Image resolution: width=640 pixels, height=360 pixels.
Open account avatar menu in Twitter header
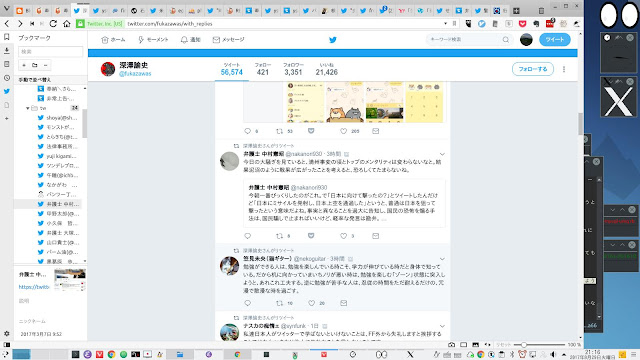tap(526, 40)
